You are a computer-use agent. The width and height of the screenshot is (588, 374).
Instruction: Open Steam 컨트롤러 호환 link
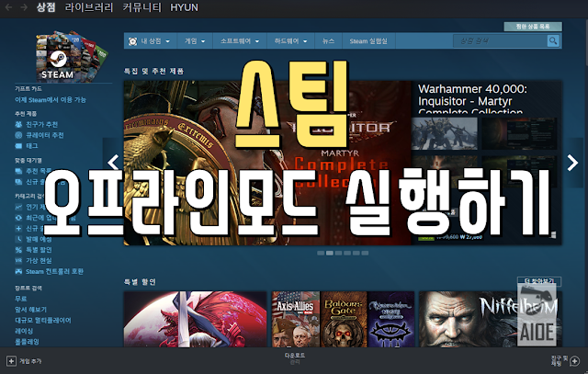54,271
